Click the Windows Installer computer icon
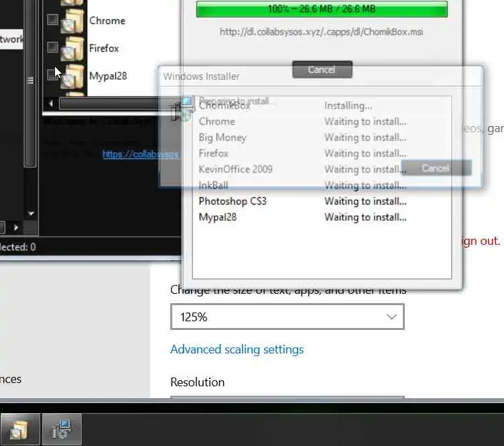This screenshot has height=446, width=504. [x=183, y=108]
